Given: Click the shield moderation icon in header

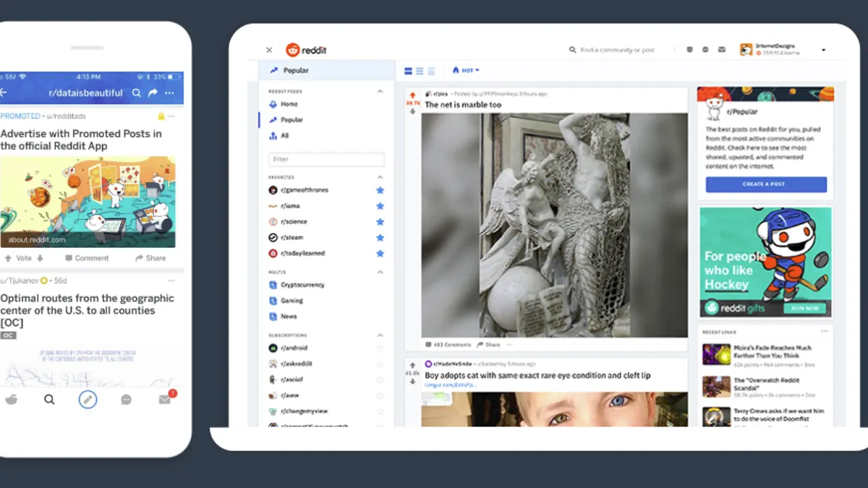Looking at the screenshot, I should 689,50.
